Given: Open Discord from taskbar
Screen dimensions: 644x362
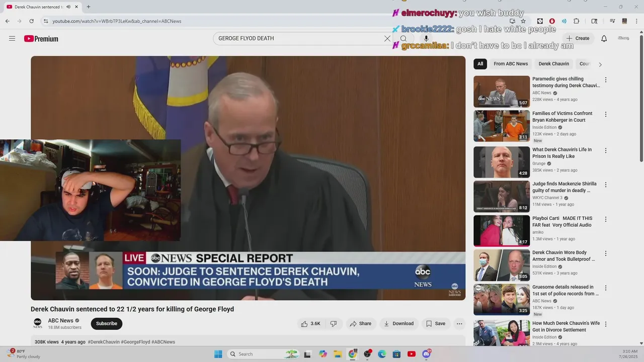Looking at the screenshot, I should 427,354.
